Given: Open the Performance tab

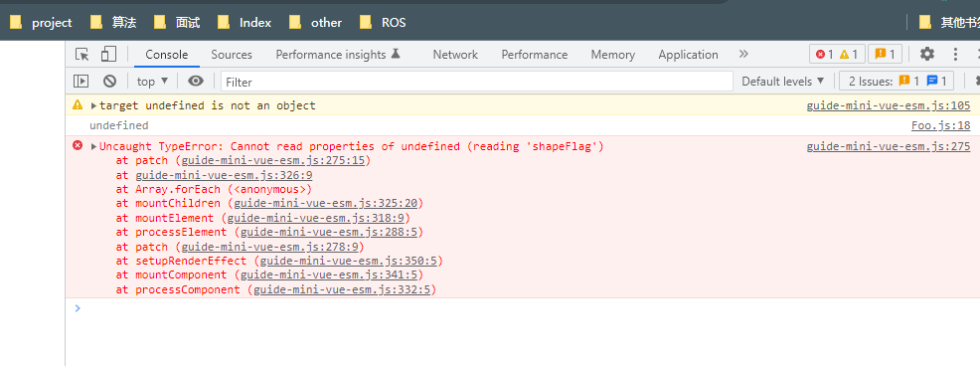Looking at the screenshot, I should click(x=535, y=55).
